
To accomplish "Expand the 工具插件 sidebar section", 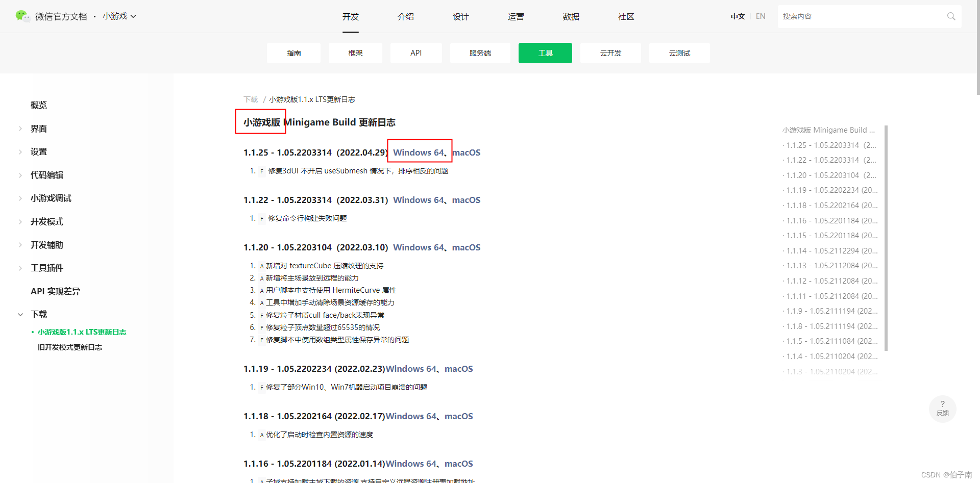I will 20,268.
